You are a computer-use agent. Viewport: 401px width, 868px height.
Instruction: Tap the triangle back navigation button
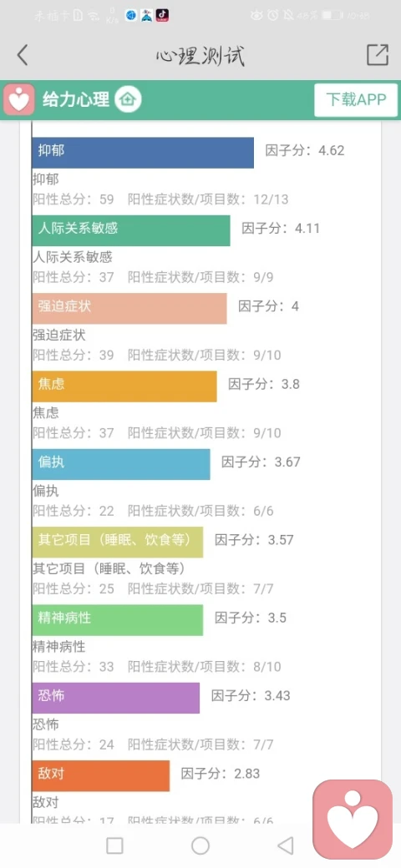tap(285, 845)
